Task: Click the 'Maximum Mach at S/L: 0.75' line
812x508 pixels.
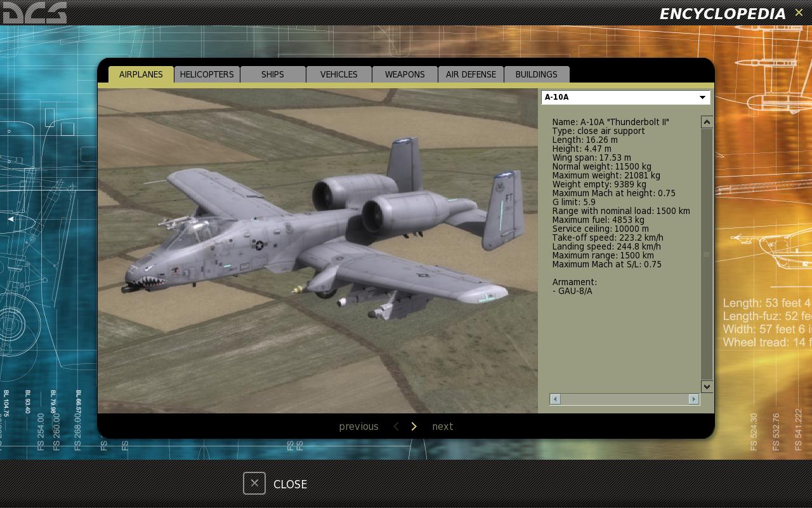Action: click(x=606, y=264)
